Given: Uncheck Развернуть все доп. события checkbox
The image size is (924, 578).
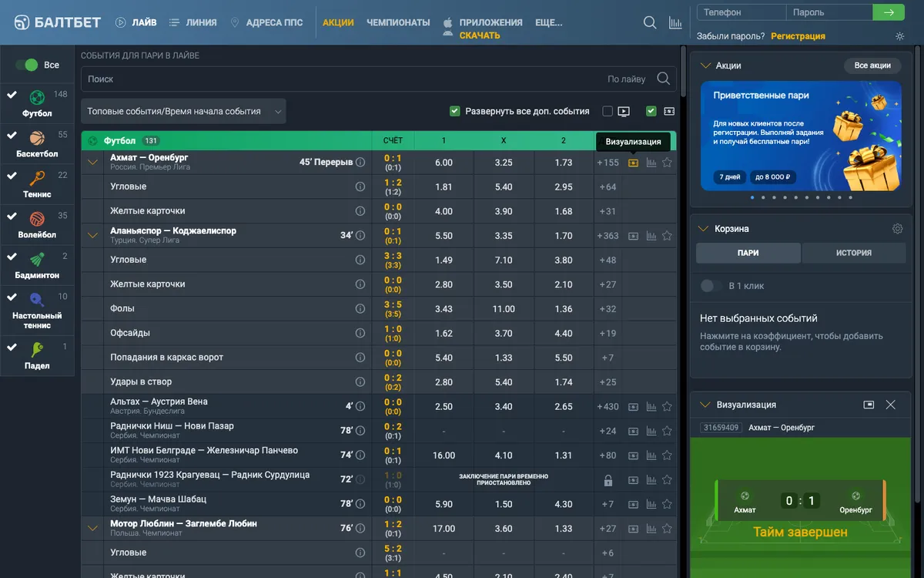Looking at the screenshot, I should [x=454, y=111].
